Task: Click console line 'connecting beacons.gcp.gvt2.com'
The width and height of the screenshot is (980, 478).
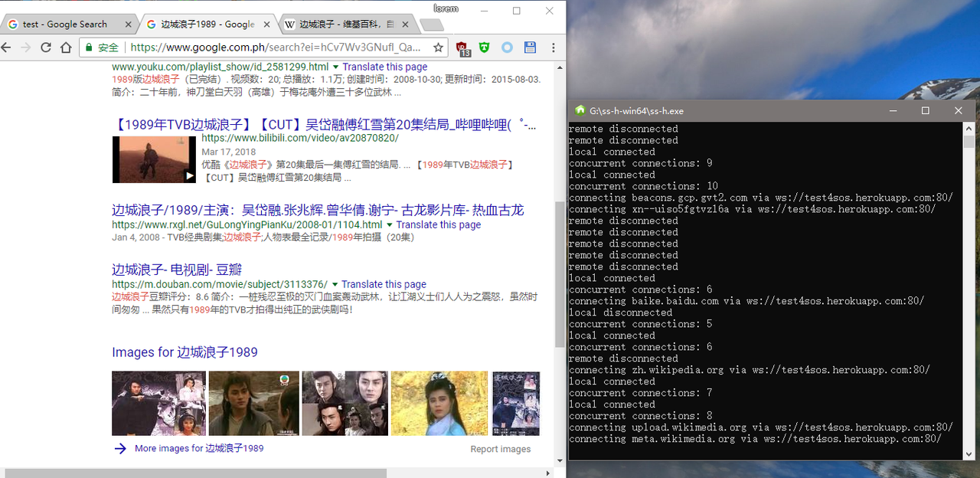Action: (x=760, y=198)
